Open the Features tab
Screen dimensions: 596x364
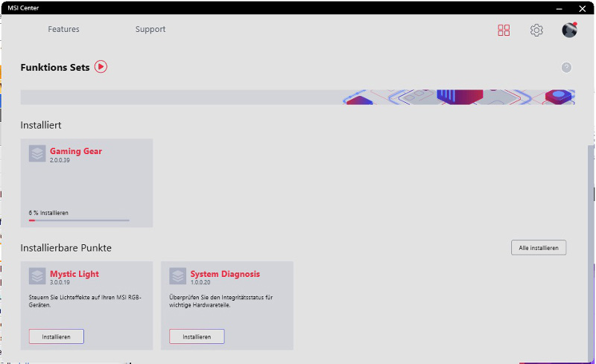[63, 29]
